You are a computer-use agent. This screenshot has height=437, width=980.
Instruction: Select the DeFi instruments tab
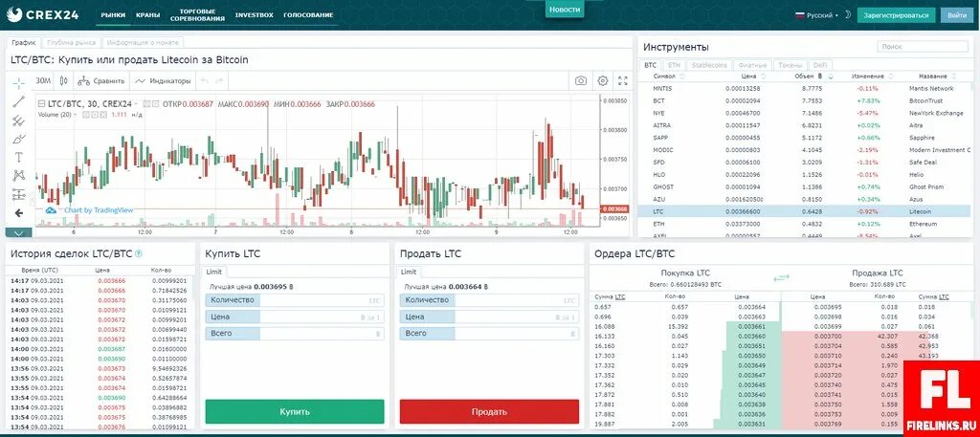click(x=819, y=65)
